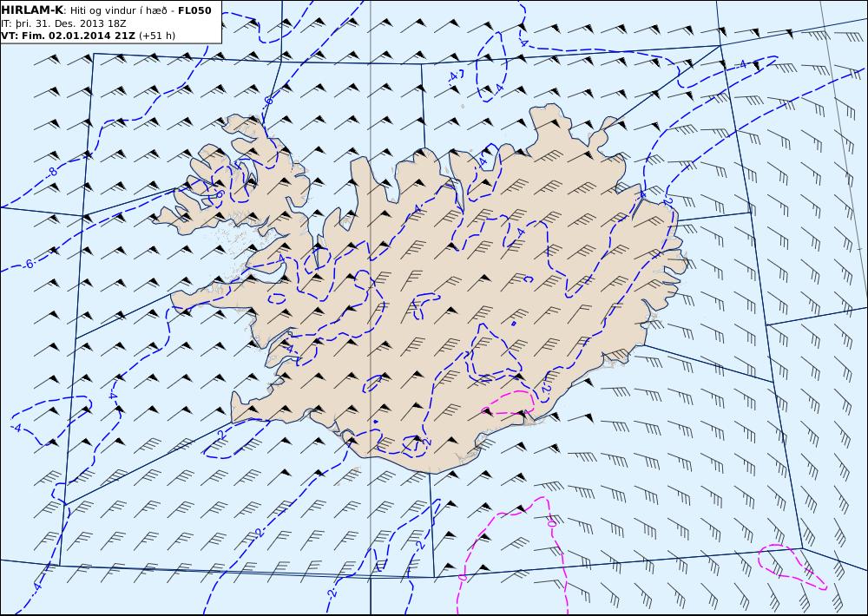868x616 pixels.
Task: Select the "FL050" flight level label
Action: [x=194, y=10]
